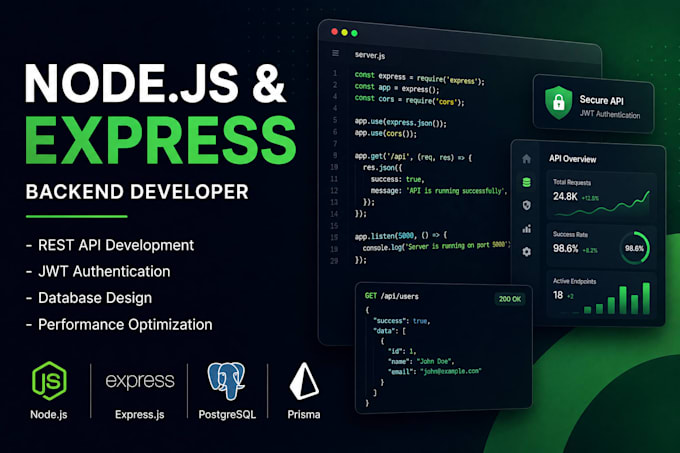This screenshot has height=453, width=680.
Task: Click the GET /api/users request line
Action: click(392, 296)
